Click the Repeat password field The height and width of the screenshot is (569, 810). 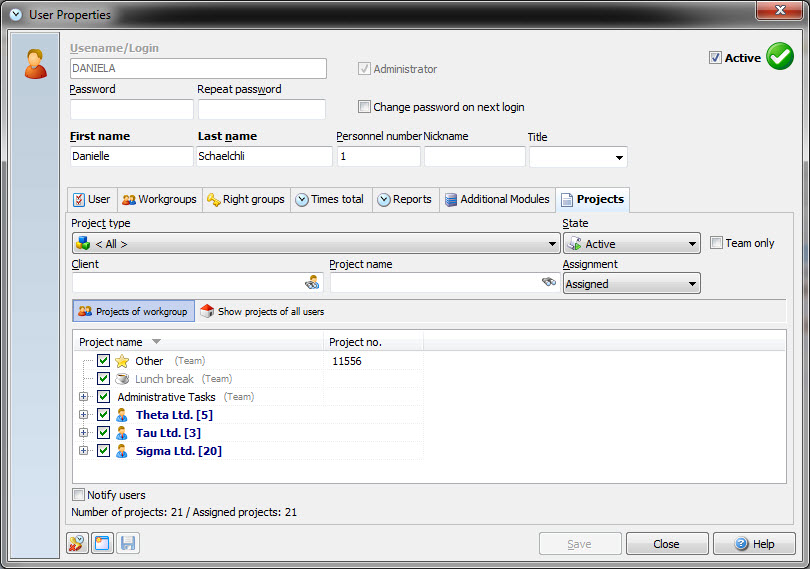click(262, 109)
